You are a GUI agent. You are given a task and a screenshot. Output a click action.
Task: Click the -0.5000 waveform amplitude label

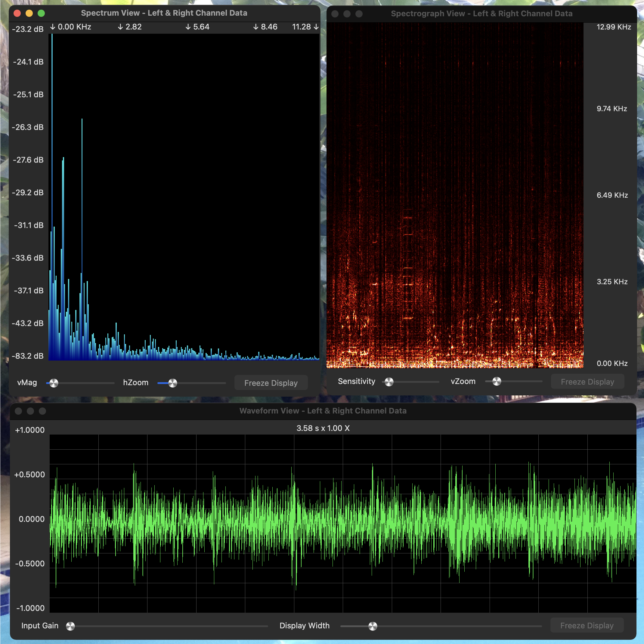click(30, 563)
